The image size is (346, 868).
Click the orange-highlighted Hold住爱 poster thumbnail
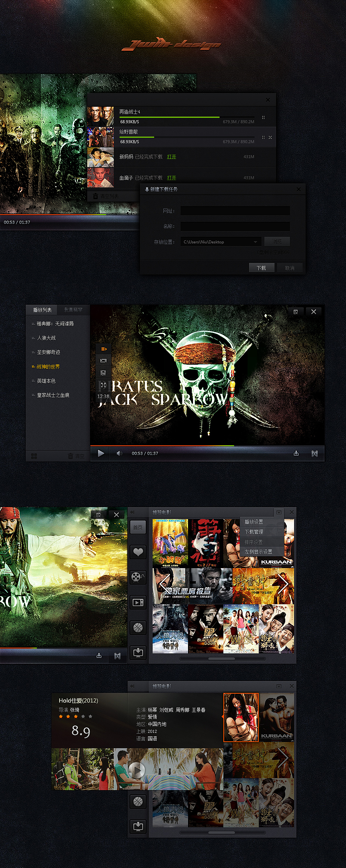[x=241, y=717]
